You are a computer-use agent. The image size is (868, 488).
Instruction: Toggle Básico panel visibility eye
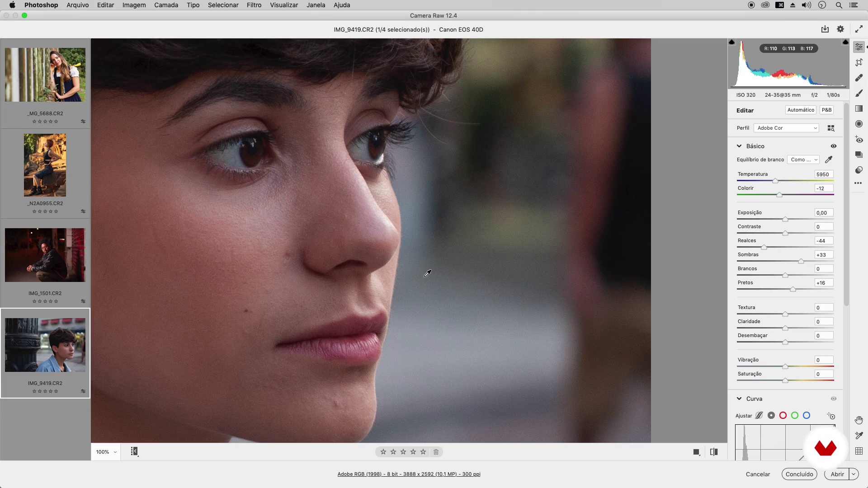coord(834,146)
